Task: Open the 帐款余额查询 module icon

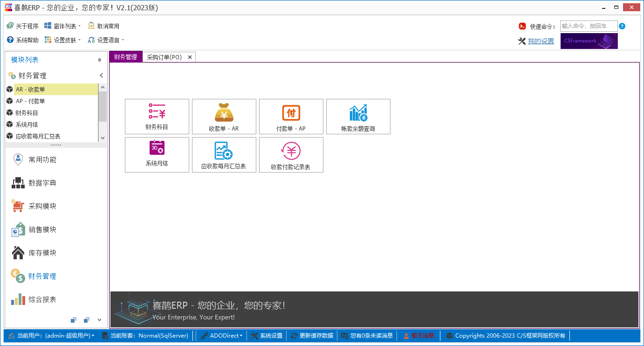Action: pyautogui.click(x=358, y=116)
